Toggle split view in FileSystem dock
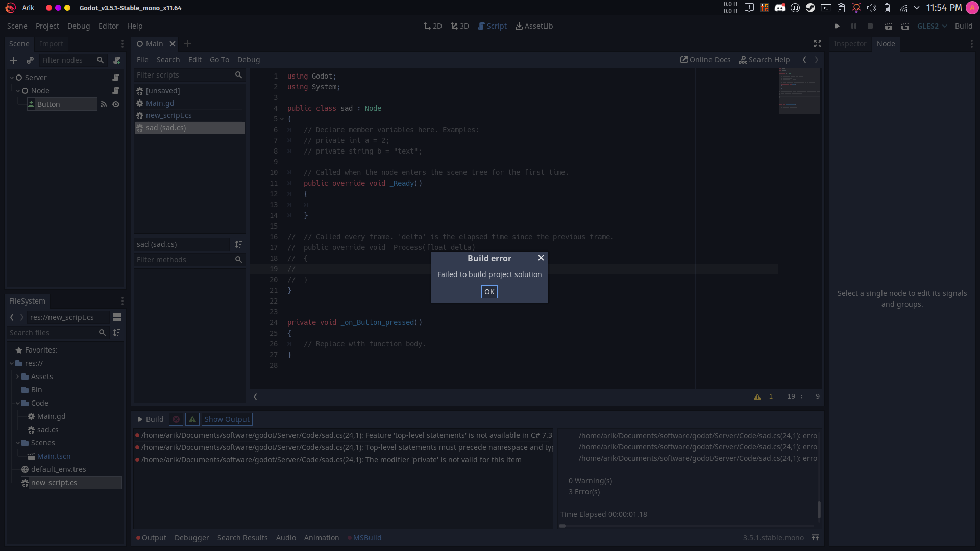 (117, 317)
